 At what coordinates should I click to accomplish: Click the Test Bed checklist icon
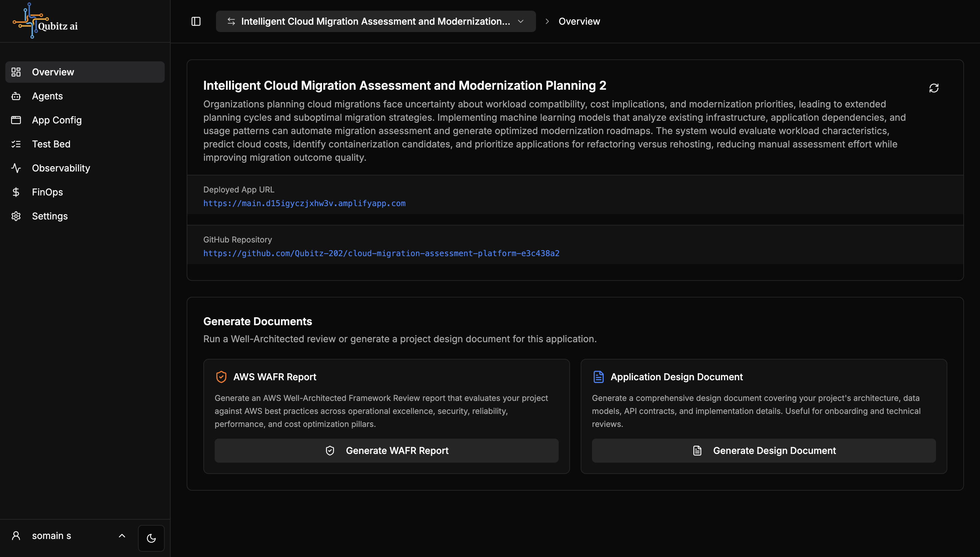coord(16,144)
